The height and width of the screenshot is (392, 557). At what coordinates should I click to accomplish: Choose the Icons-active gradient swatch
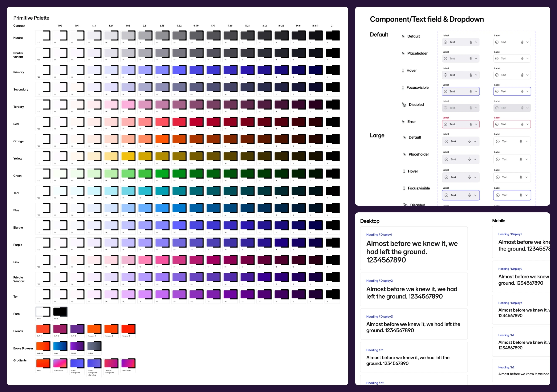pyautogui.click(x=60, y=363)
